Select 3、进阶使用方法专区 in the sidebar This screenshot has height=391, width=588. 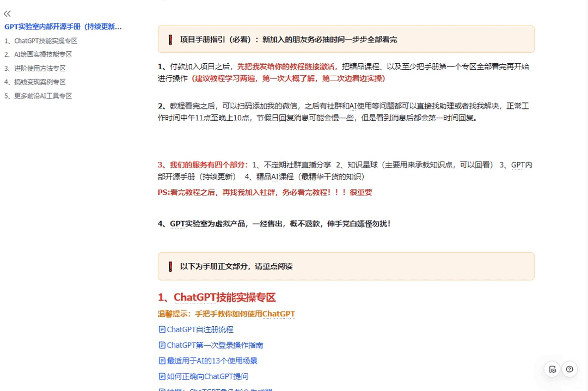[36, 68]
